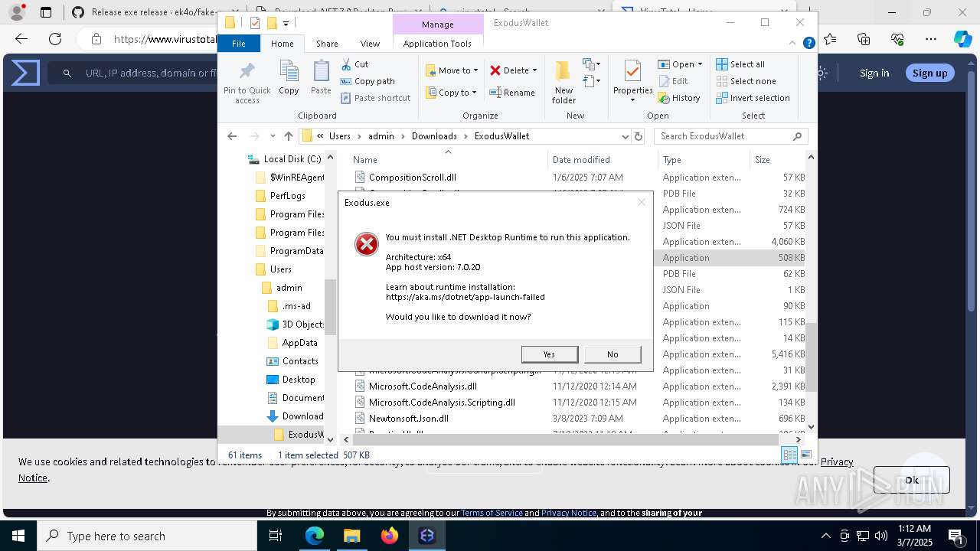Select the Home ribbon tab
Screen dimensions: 980x551
(x=282, y=44)
